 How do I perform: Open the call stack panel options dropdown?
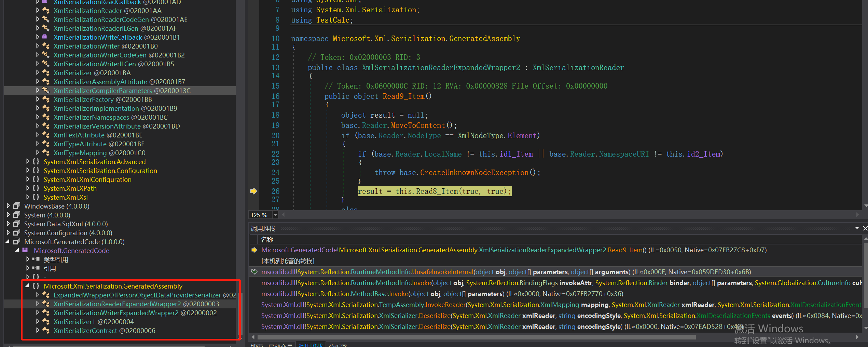[857, 228]
